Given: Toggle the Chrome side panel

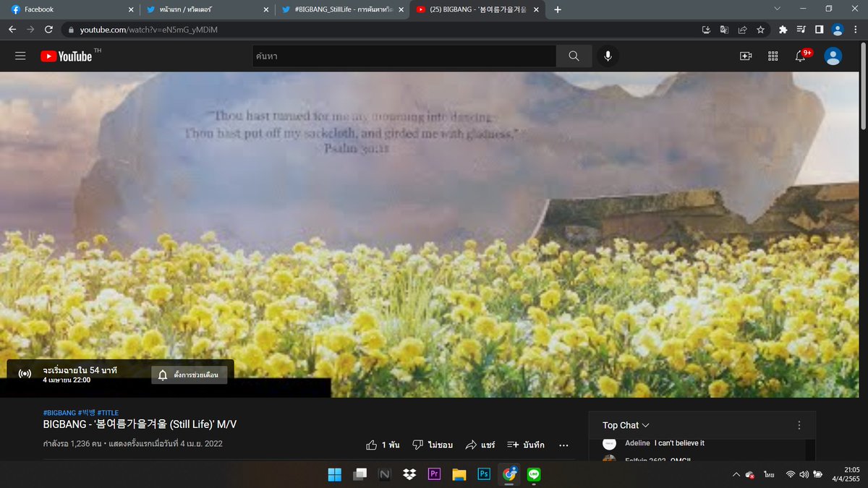Looking at the screenshot, I should 820,30.
